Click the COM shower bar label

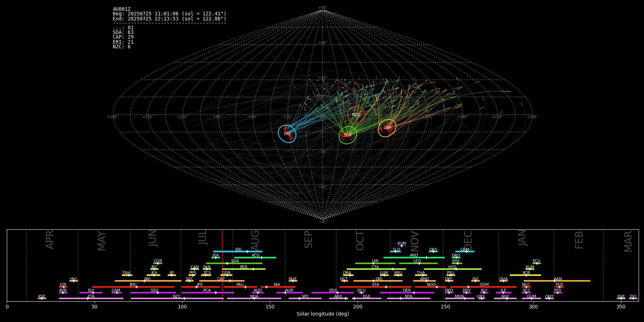(484, 285)
